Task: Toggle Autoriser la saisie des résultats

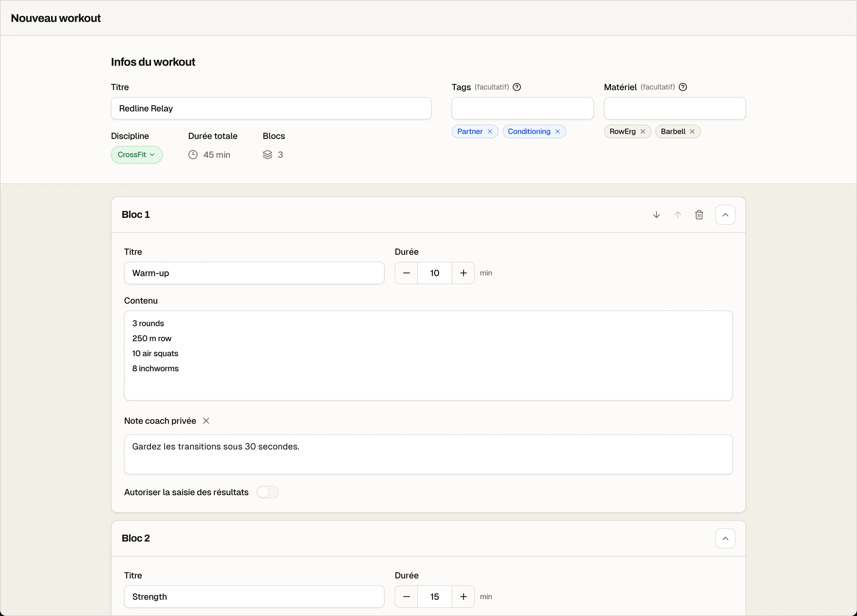Action: (x=267, y=492)
